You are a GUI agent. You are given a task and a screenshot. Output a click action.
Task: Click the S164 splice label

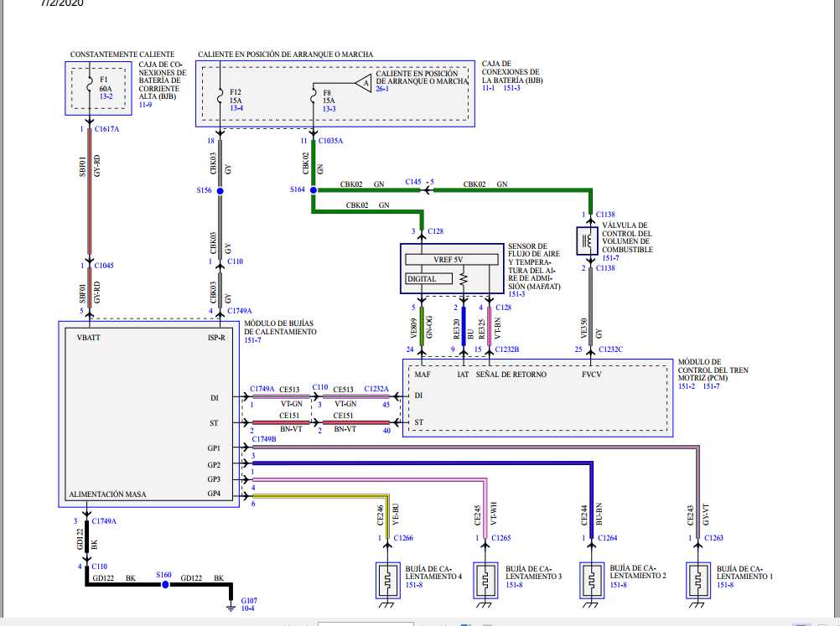(x=298, y=189)
